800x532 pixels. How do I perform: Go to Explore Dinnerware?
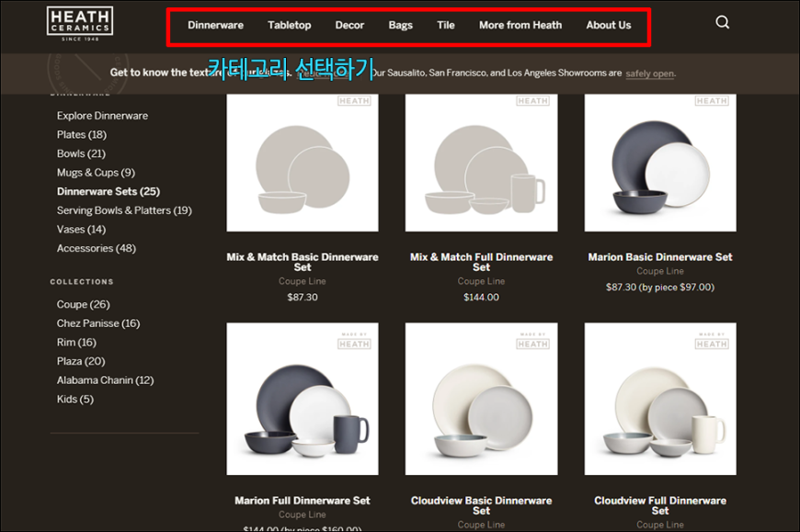point(102,116)
